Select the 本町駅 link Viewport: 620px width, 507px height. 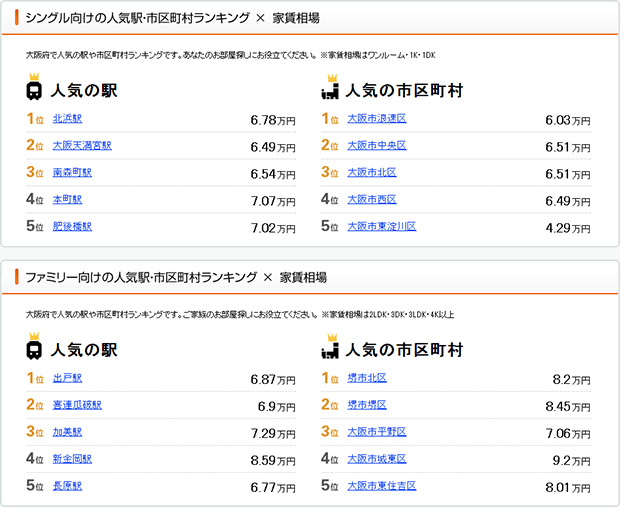[x=67, y=199]
